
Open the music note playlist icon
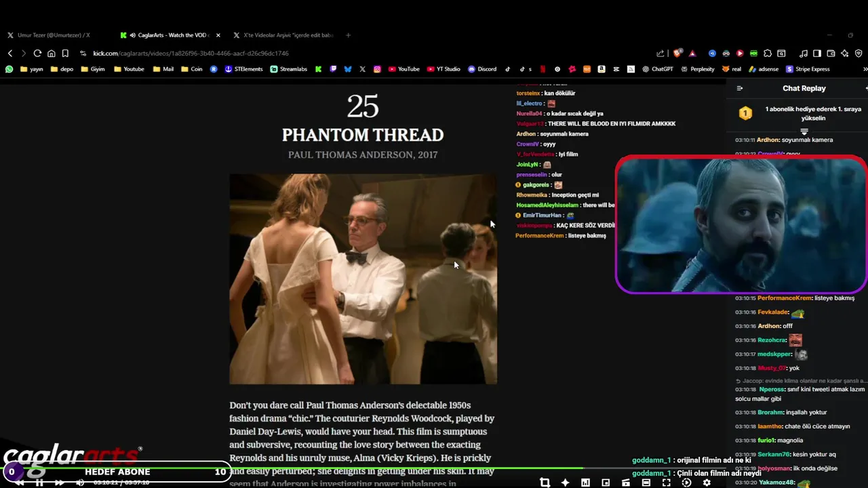tap(804, 54)
